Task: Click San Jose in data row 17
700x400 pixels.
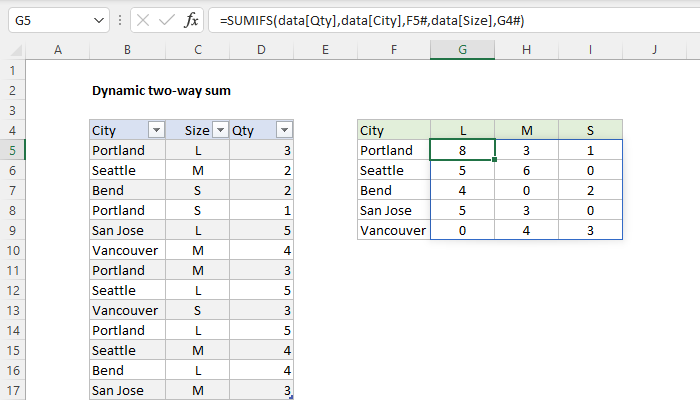Action: coord(128,390)
